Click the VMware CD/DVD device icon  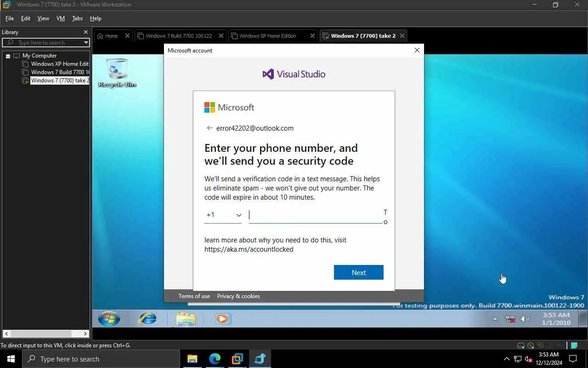531,345
